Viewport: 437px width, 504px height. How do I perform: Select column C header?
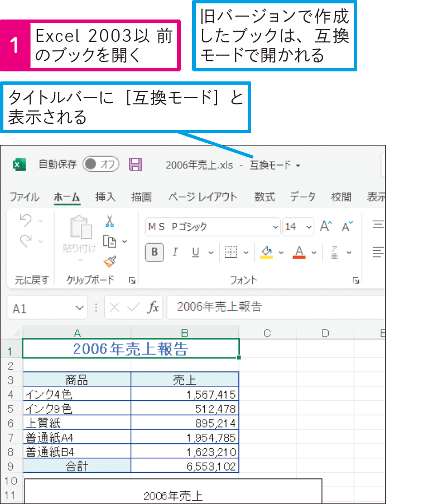[x=267, y=333]
